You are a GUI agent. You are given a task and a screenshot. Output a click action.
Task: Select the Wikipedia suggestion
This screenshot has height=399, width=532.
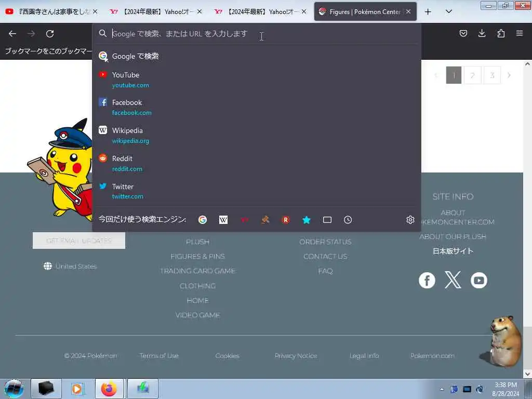pyautogui.click(x=257, y=136)
